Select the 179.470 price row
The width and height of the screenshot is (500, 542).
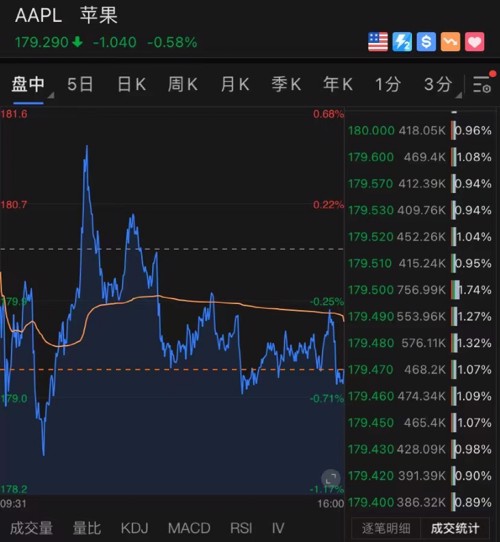tap(420, 370)
